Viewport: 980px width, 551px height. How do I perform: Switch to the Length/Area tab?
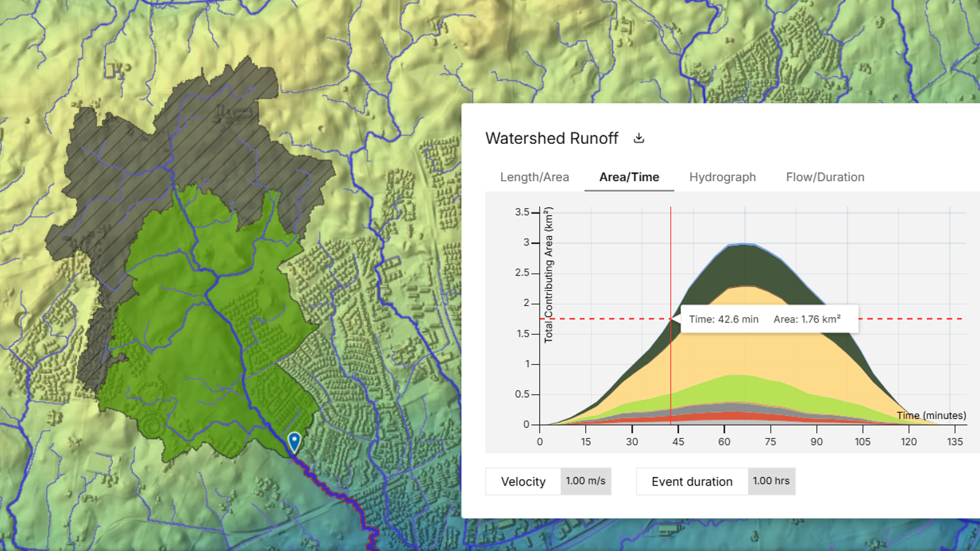(534, 177)
